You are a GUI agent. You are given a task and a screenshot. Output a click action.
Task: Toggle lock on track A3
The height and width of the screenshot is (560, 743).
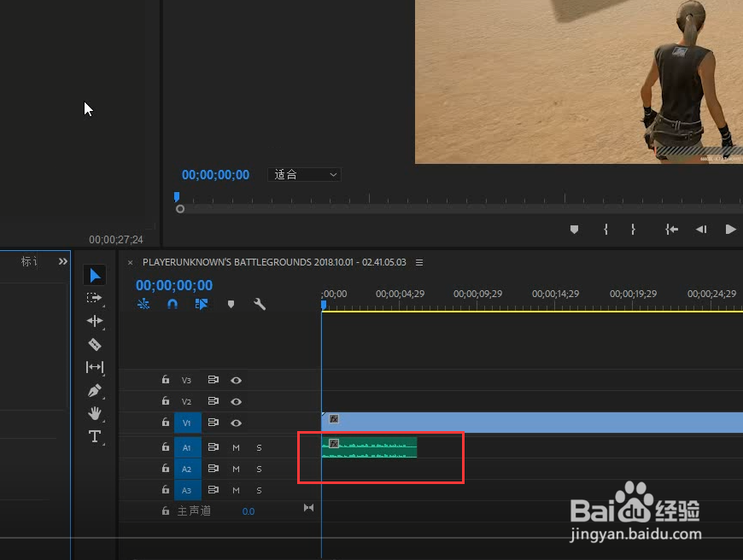(166, 489)
